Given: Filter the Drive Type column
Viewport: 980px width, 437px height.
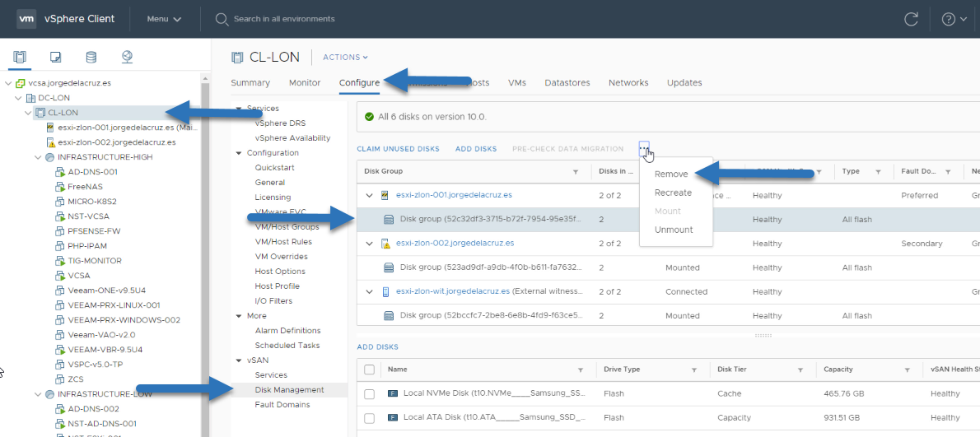Looking at the screenshot, I should coord(693,370).
